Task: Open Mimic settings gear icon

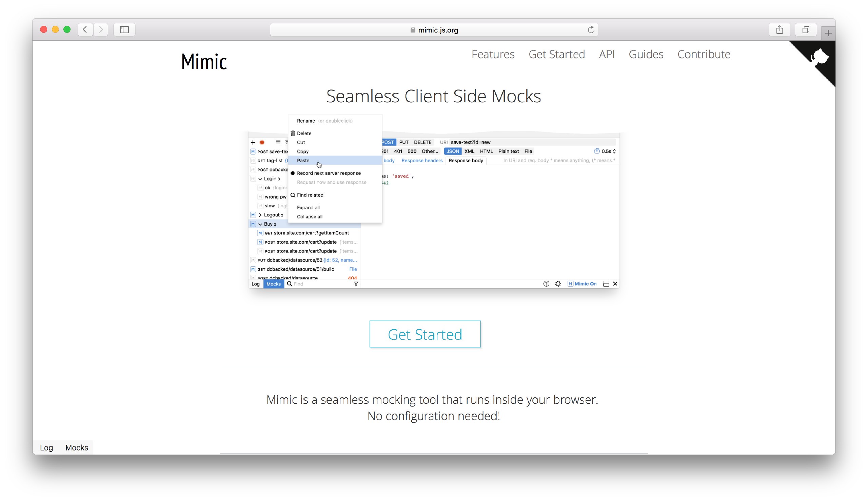Action: pos(558,284)
